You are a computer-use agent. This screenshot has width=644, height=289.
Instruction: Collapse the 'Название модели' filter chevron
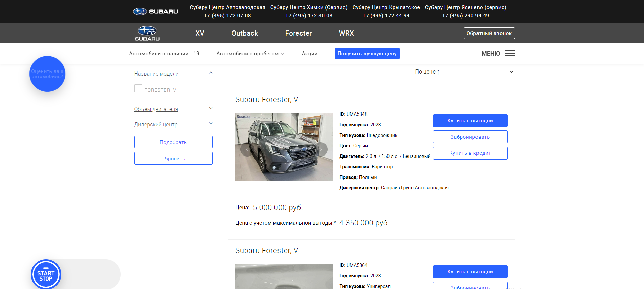(x=211, y=73)
